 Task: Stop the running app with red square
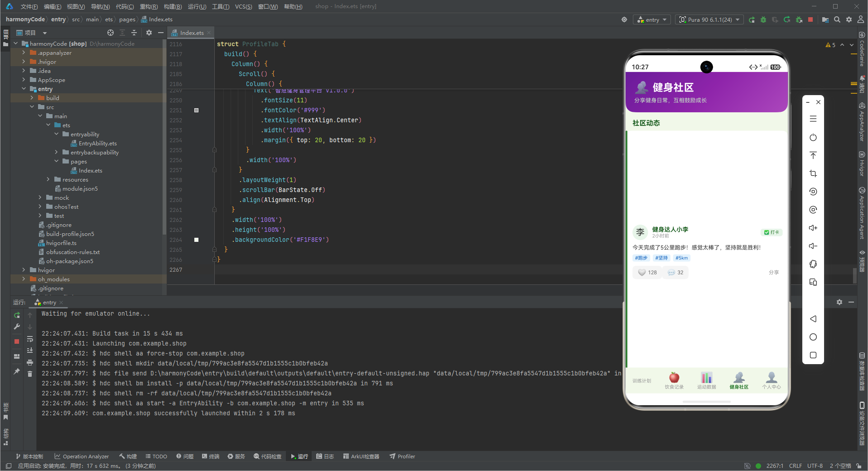[810, 19]
